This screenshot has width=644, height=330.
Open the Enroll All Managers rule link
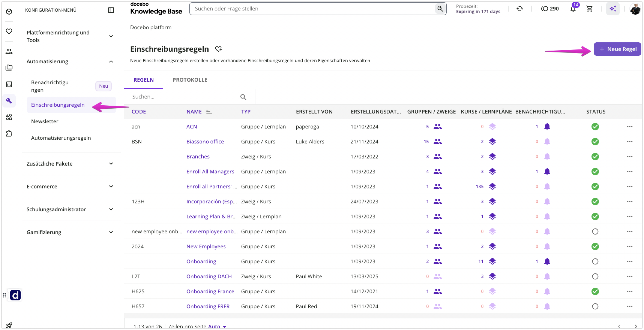click(210, 172)
